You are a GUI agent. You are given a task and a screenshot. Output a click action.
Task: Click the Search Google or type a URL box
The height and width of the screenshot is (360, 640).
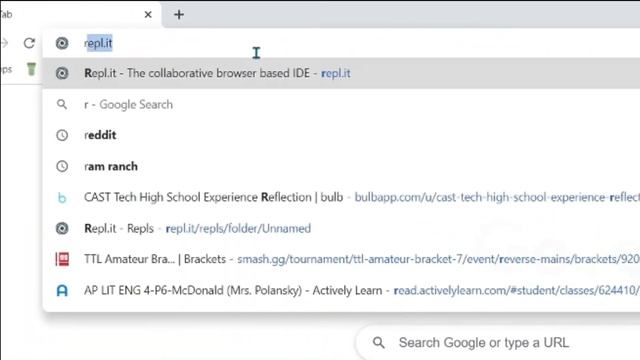point(498,342)
